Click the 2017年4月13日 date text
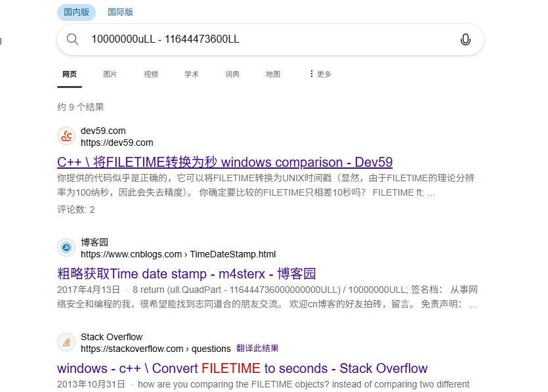Screen dimensions: 548x392 coord(89,290)
